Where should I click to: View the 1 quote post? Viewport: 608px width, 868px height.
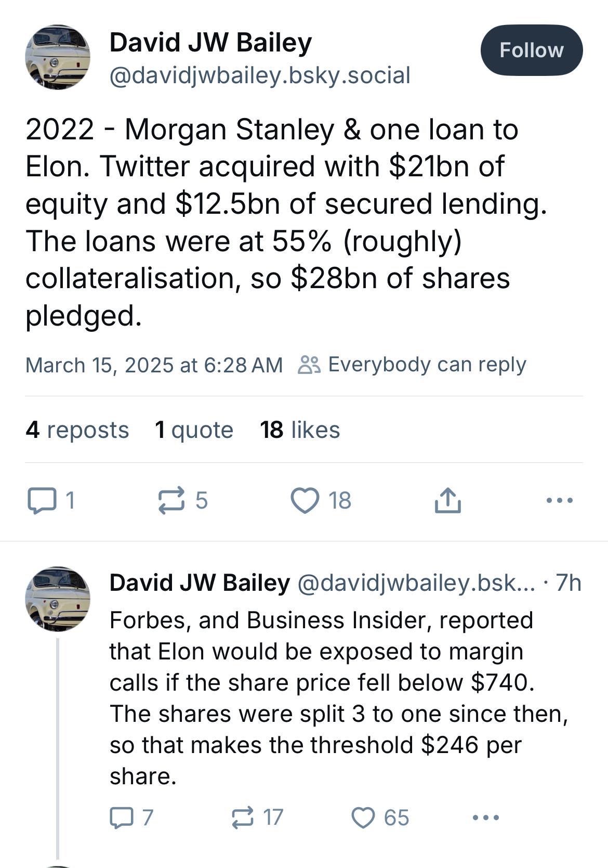(194, 430)
